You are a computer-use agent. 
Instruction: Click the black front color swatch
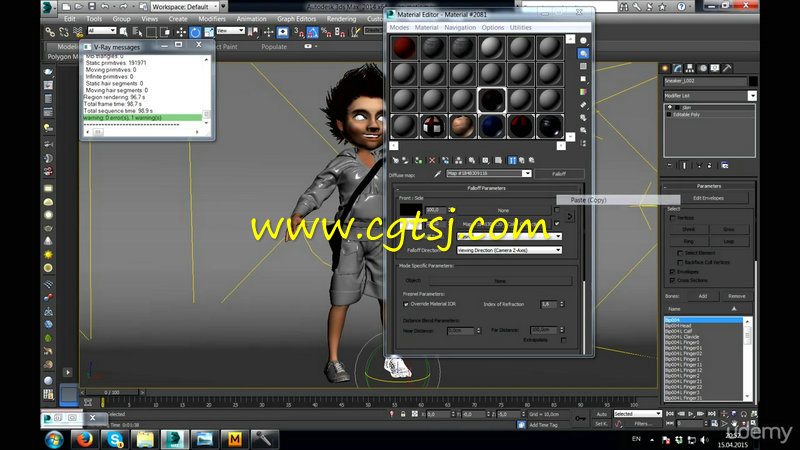(411, 210)
